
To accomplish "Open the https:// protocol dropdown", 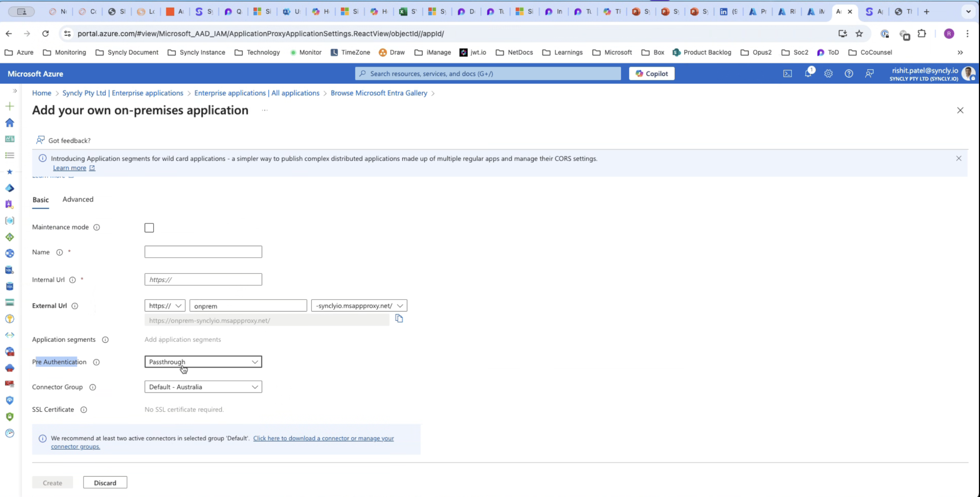I will pos(165,306).
